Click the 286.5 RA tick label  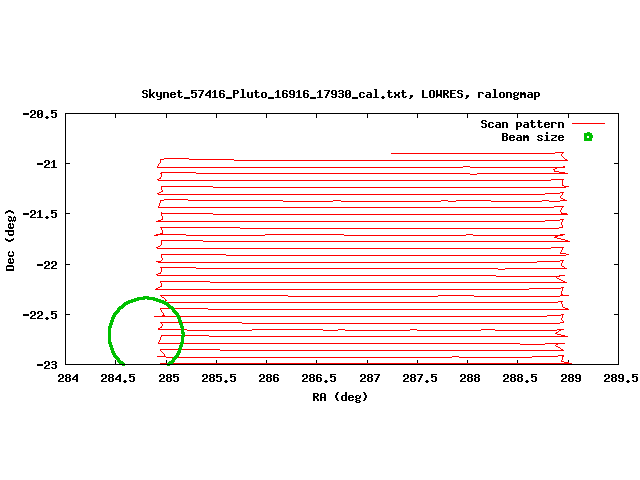(x=319, y=378)
